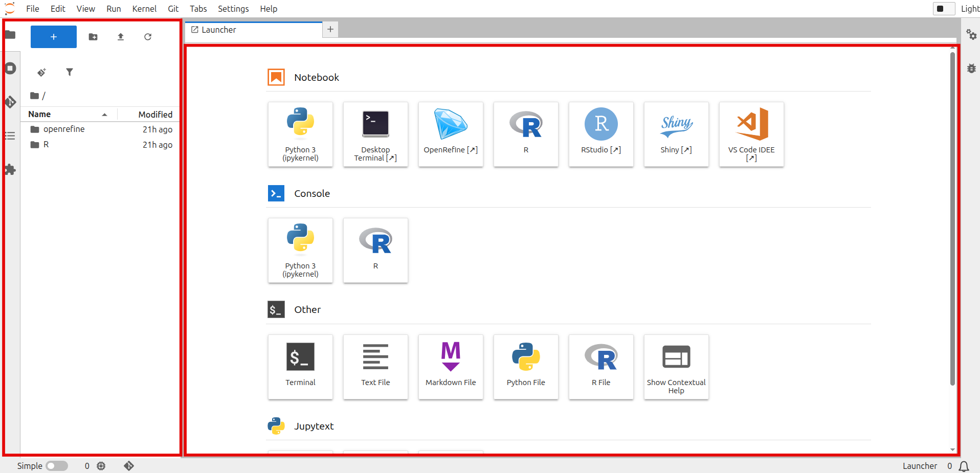Open the Tabs menu

[198, 9]
